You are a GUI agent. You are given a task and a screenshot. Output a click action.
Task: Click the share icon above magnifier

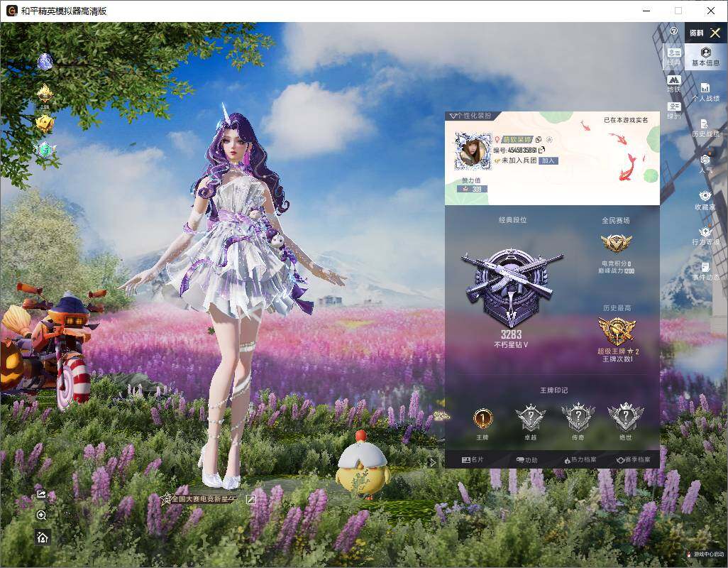(x=41, y=494)
